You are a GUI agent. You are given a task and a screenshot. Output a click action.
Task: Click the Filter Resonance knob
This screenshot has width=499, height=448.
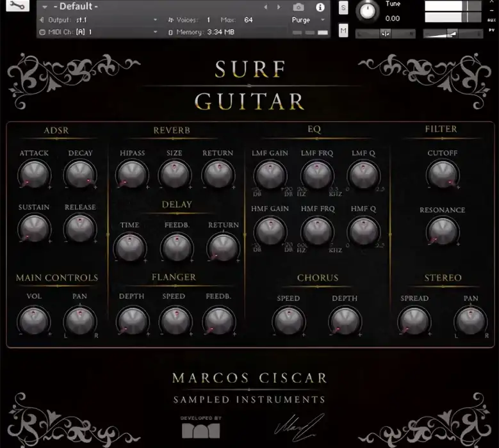coord(443,231)
